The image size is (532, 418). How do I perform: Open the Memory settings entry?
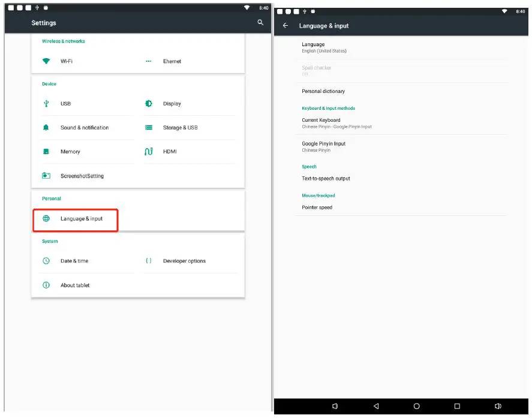(86, 152)
